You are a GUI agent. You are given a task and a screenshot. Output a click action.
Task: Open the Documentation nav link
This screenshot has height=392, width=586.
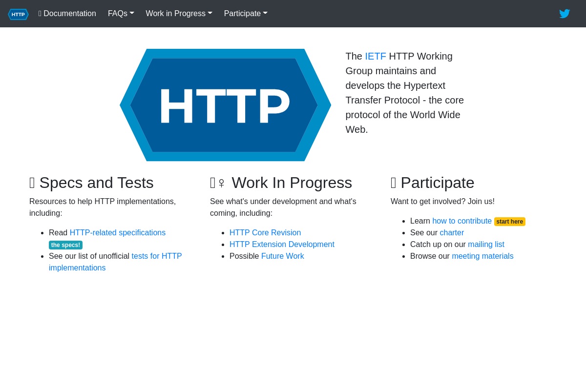(67, 14)
